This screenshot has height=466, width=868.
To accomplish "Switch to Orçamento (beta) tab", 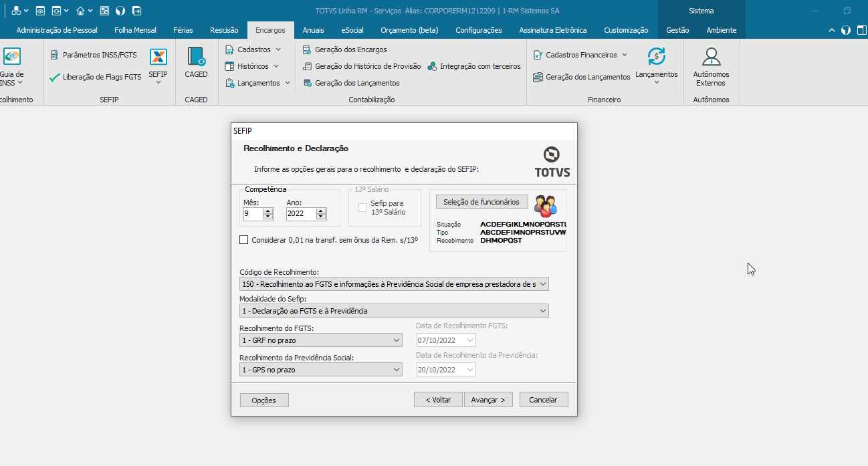I will pyautogui.click(x=409, y=30).
